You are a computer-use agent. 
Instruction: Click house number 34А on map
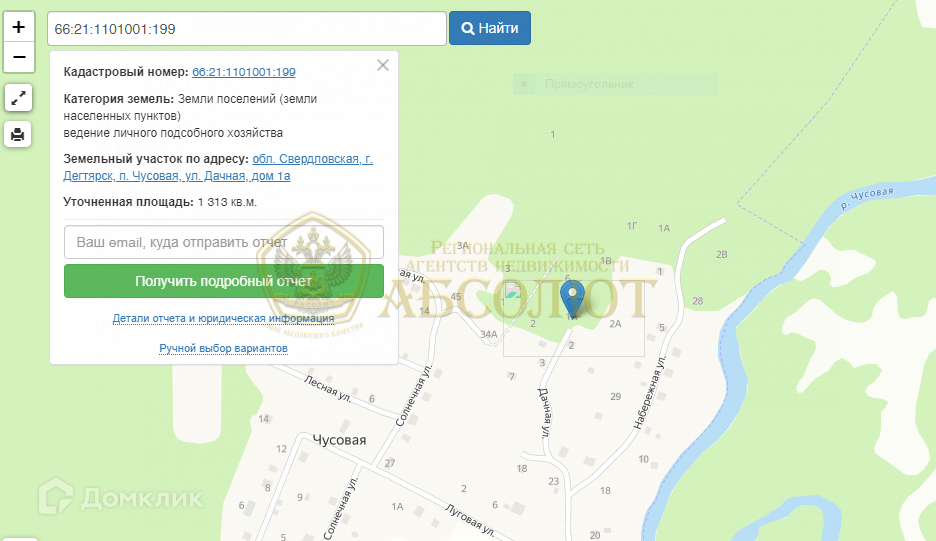pos(489,334)
